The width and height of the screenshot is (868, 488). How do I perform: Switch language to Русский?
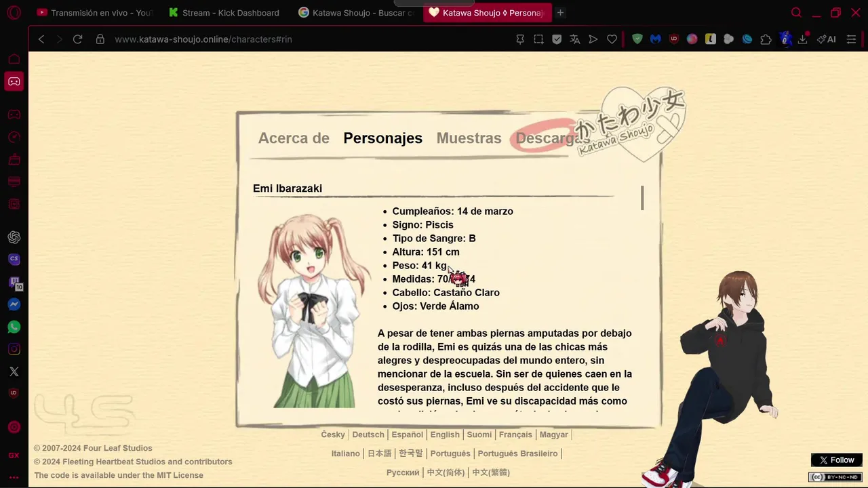coord(403,472)
